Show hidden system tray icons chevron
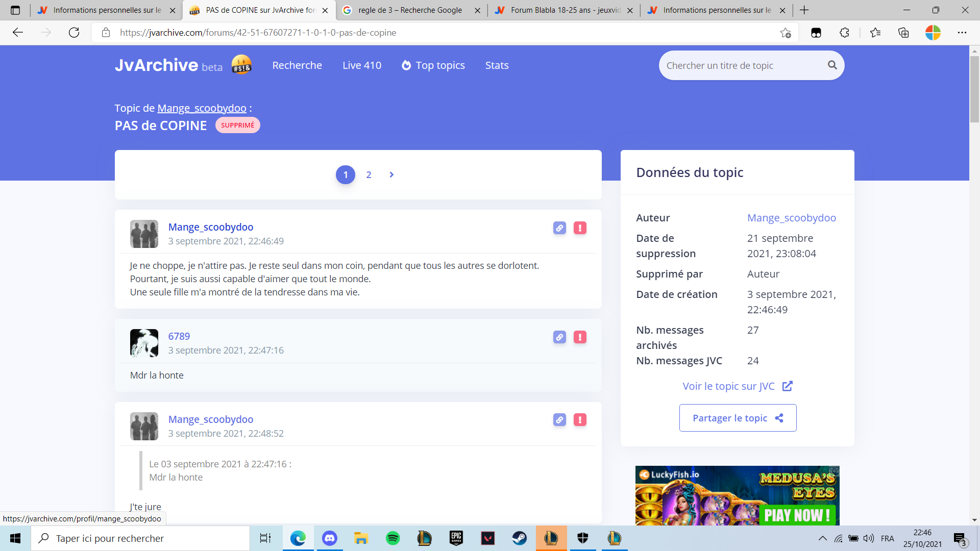This screenshot has height=551, width=980. 822,538
